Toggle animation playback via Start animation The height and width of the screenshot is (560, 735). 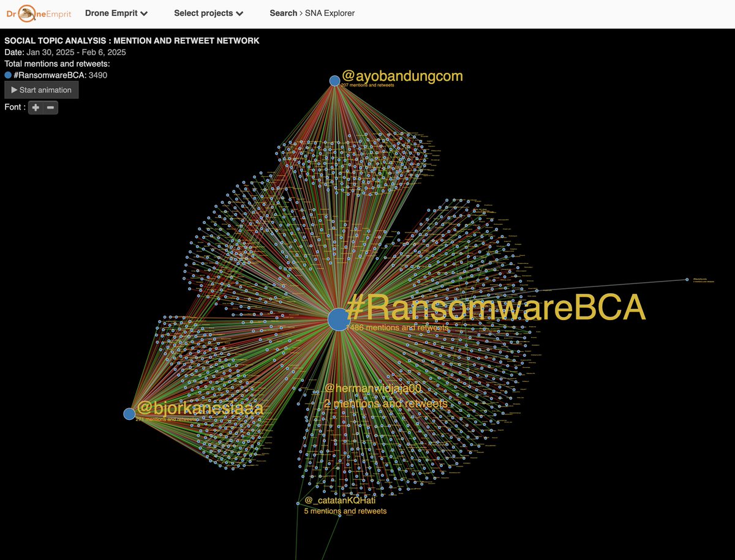pyautogui.click(x=42, y=89)
